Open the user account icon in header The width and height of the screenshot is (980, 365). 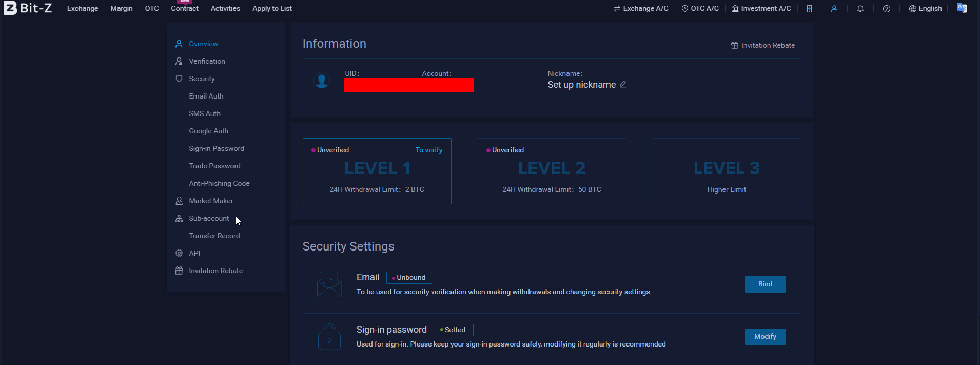(x=834, y=9)
